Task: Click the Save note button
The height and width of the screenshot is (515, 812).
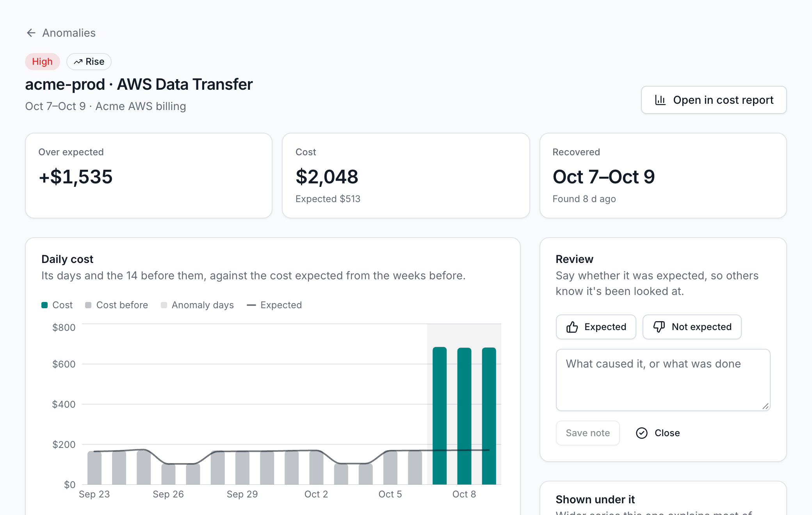Action: click(588, 433)
